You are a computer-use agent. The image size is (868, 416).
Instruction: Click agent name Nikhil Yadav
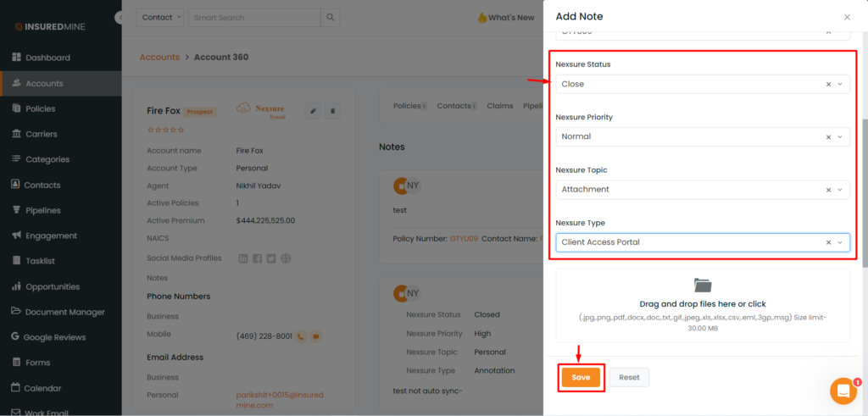pos(259,186)
